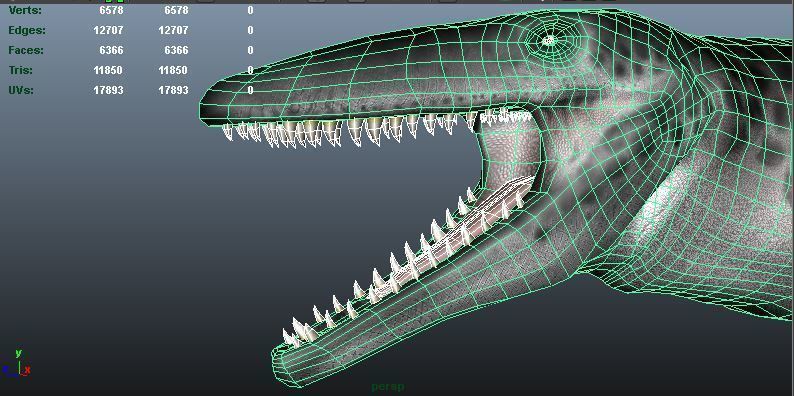Click the XYZ axis orientation gizmo
The width and height of the screenshot is (794, 396).
pyautogui.click(x=17, y=363)
